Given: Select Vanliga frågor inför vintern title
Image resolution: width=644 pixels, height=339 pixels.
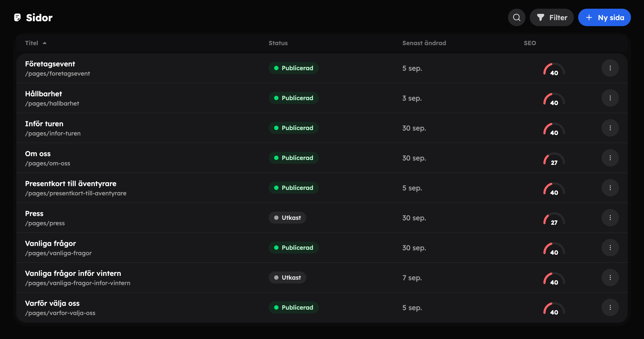Looking at the screenshot, I should [73, 273].
